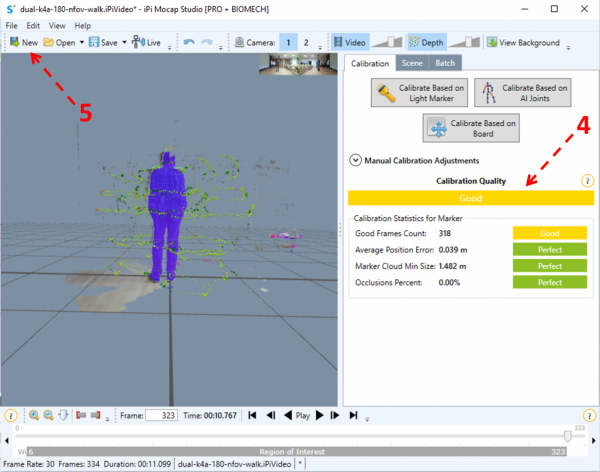
Task: Adjust the Video opacity slider
Action: (x=387, y=42)
